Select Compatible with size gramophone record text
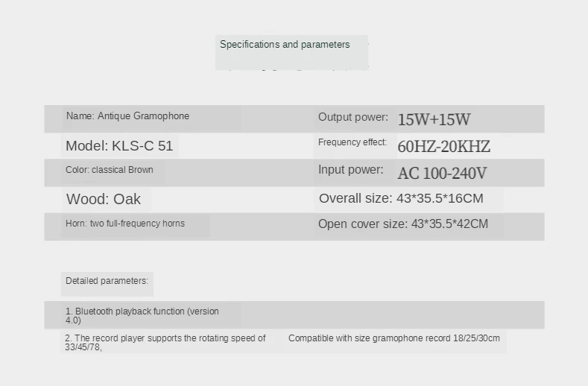 pyautogui.click(x=393, y=338)
